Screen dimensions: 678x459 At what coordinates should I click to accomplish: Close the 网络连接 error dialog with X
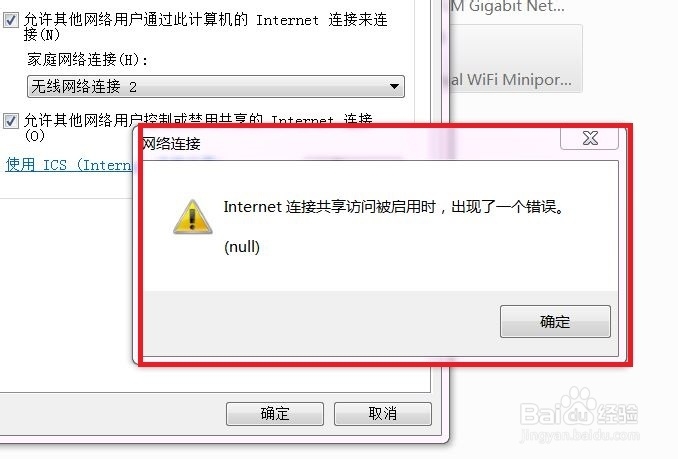(x=589, y=138)
